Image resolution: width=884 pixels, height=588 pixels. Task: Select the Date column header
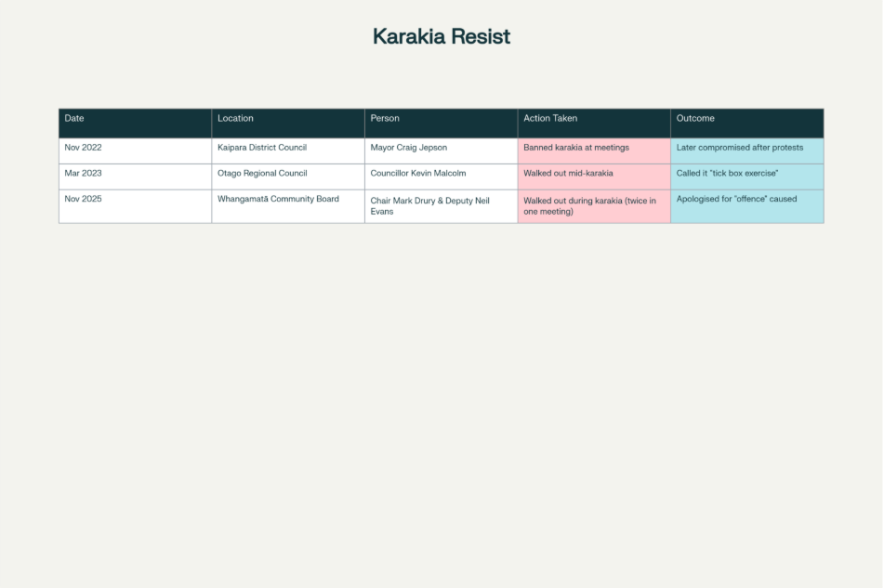click(135, 119)
